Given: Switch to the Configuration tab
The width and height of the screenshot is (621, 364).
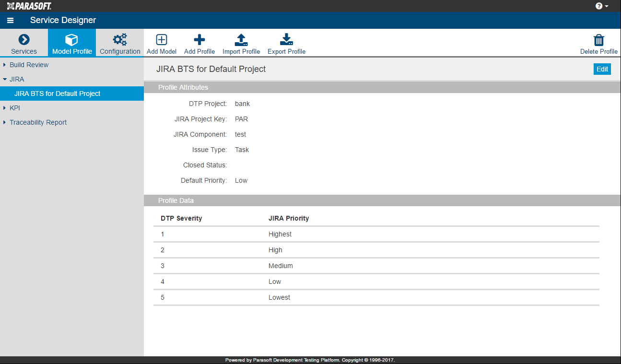Looking at the screenshot, I should (120, 43).
